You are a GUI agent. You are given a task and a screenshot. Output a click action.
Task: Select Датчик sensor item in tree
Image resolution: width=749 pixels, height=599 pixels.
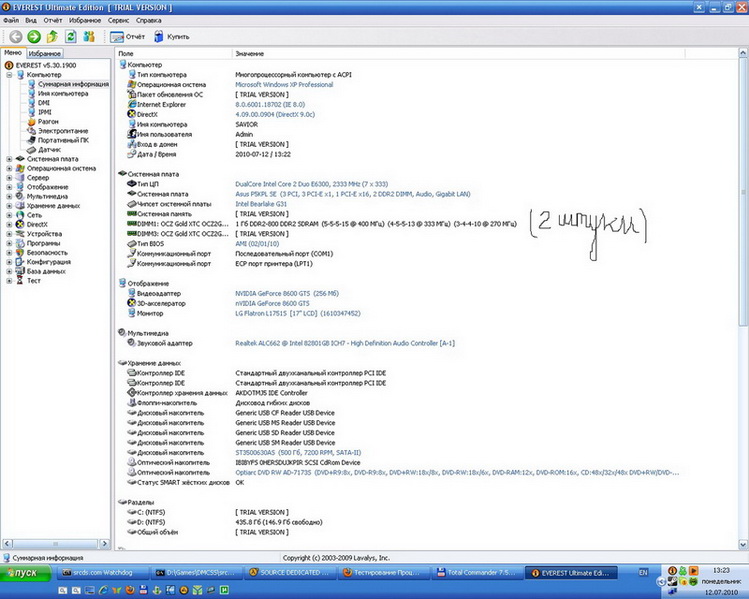click(x=49, y=149)
